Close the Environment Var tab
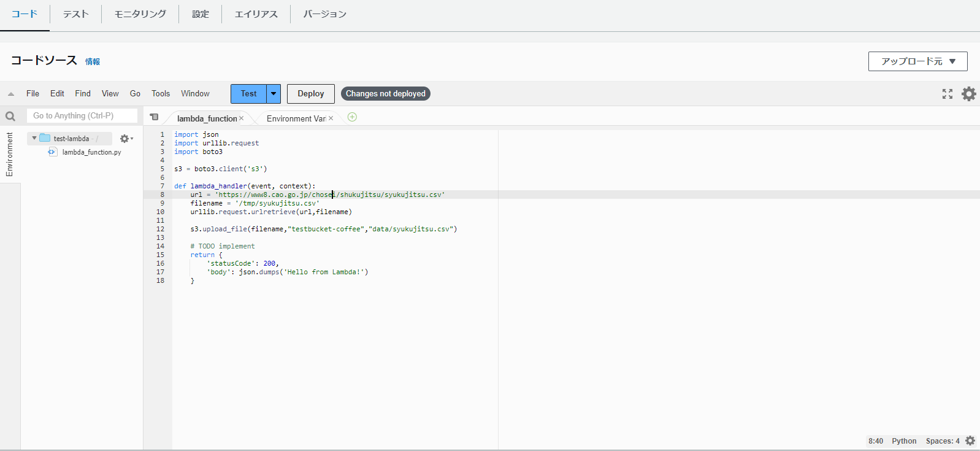Viewport: 980px width, 451px height. point(331,118)
